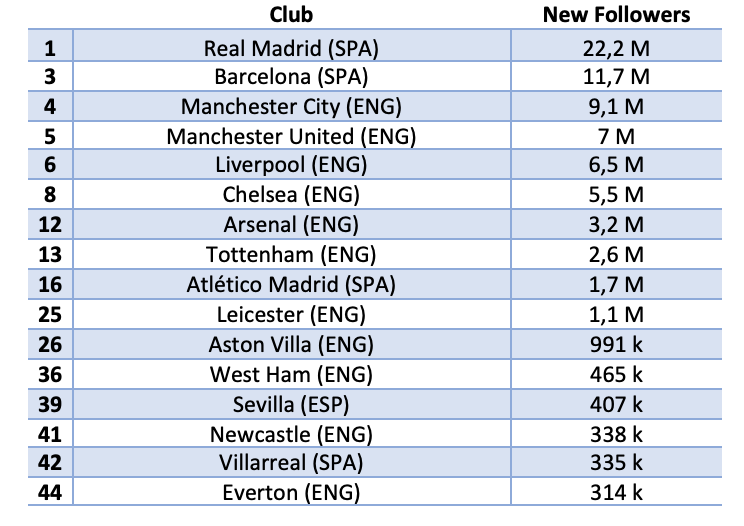Click the Chelsea (ENG) cell
Viewport: 744px width, 526px height.
coord(291,195)
